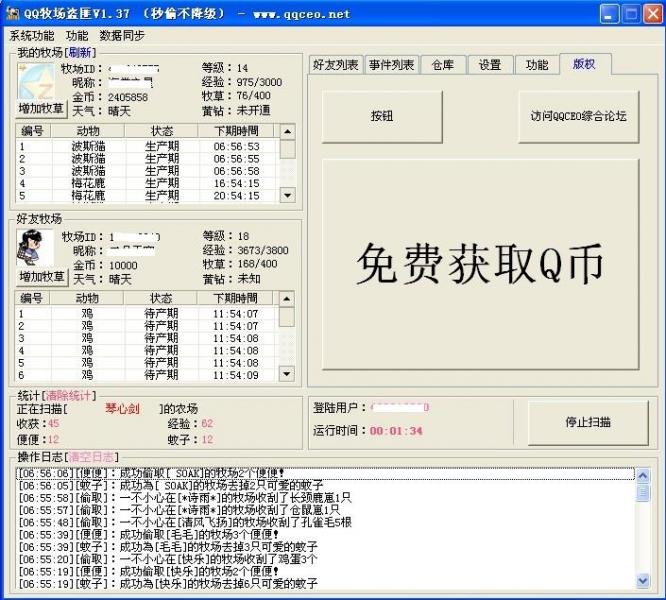Close the QQ牧场盗匪 window
This screenshot has width=666, height=600.
point(653,14)
